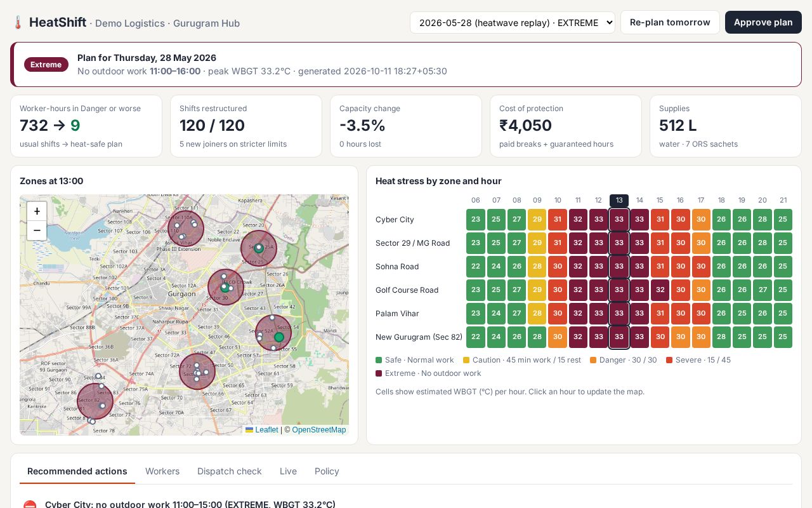Click the orange Danger legend swatch
This screenshot has width=812, height=508.
click(x=593, y=360)
